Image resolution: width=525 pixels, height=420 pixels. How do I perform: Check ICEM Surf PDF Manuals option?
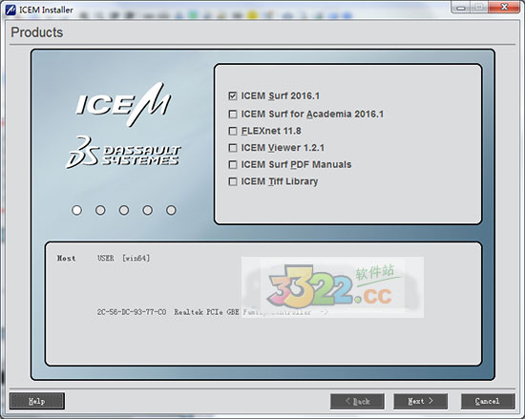232,165
